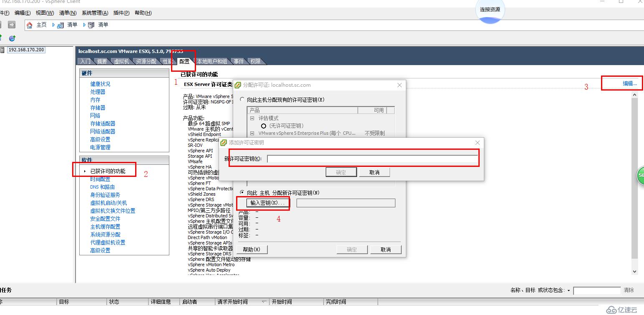Collapse the VMware vSphere 5 Enterprise Plus node
644x315 pixels.
pos(252,133)
